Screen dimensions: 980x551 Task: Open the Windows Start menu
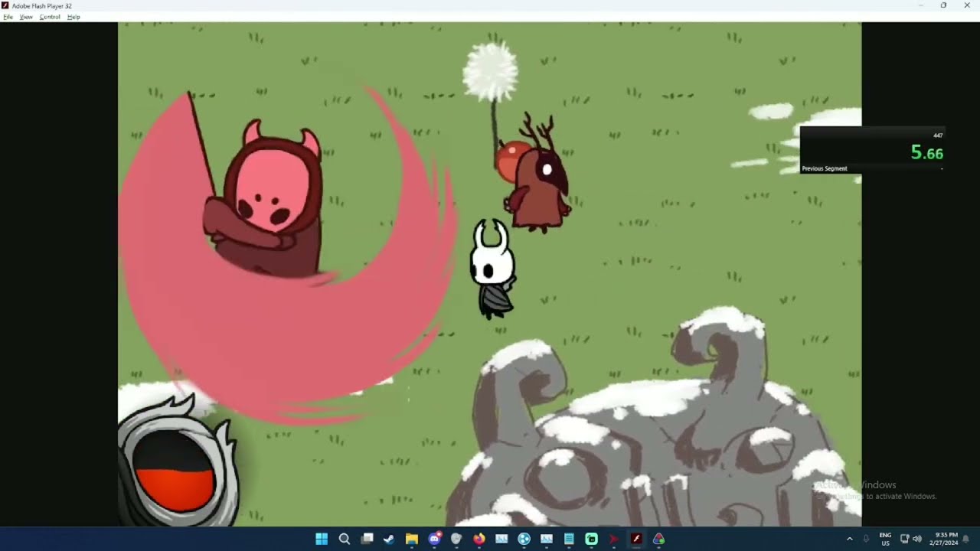coord(322,539)
